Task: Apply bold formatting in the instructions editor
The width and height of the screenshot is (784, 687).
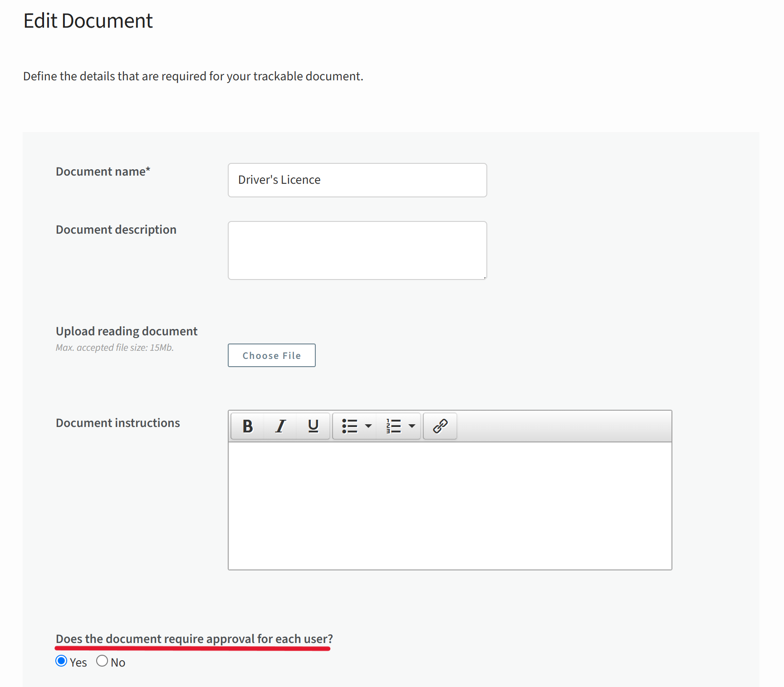Action: coord(247,426)
